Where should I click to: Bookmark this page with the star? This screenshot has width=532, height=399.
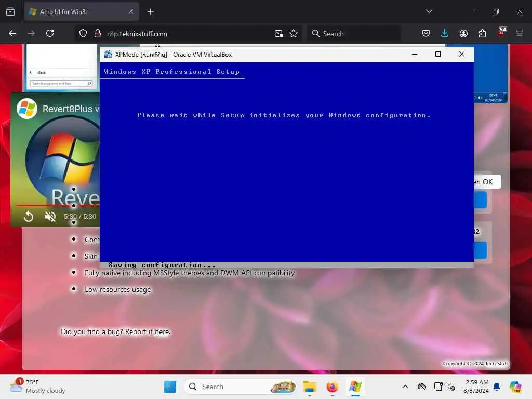(294, 34)
